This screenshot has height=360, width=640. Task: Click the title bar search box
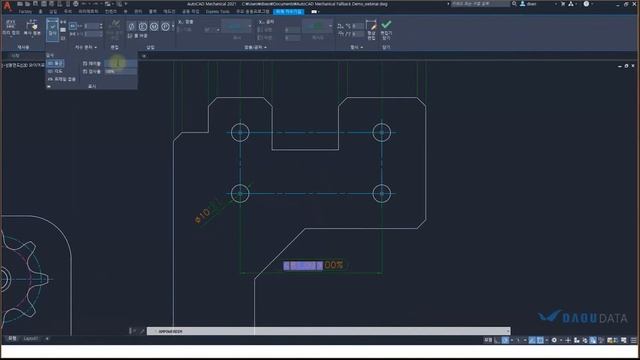480,4
